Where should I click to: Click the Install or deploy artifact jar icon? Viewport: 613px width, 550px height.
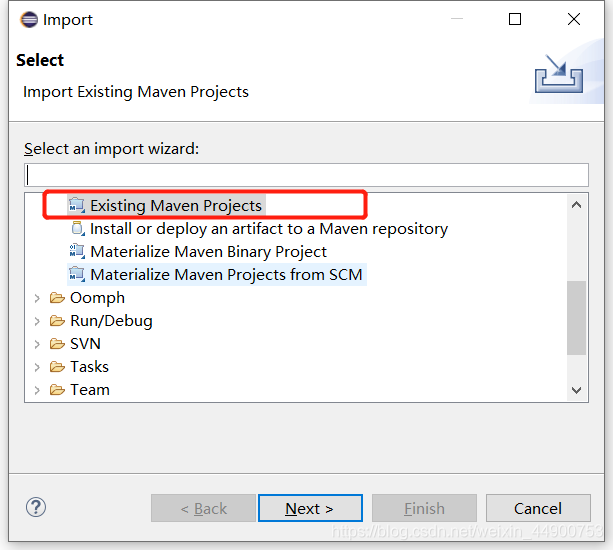point(78,228)
